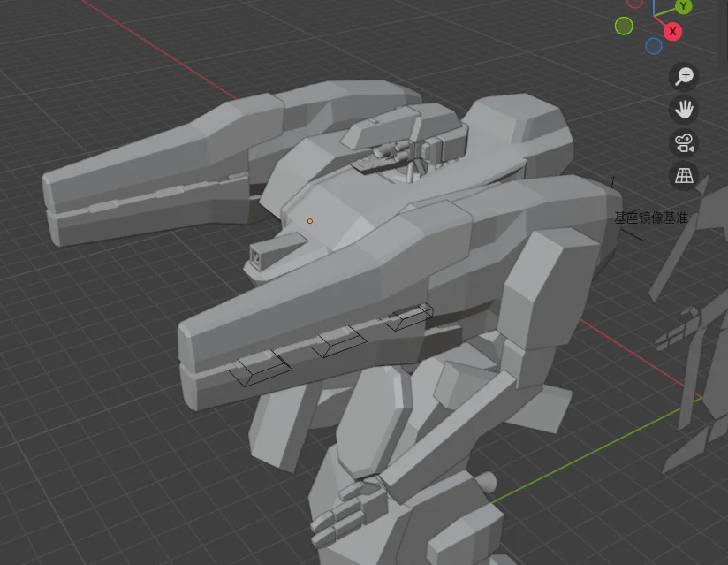Screen dimensions: 728x565
Task: Click the zoom magnifier viewport icon
Action: (x=684, y=77)
